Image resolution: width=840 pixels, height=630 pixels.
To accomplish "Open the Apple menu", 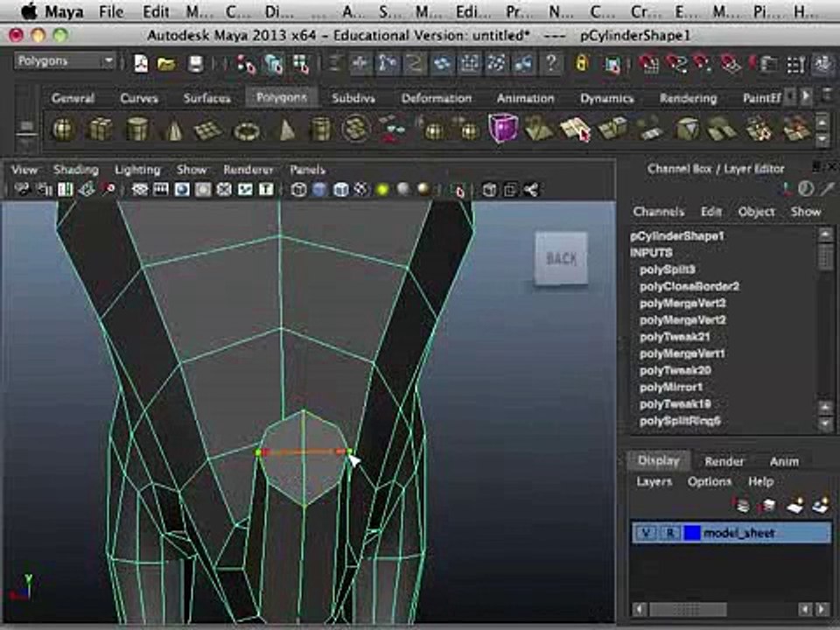I will click(28, 10).
